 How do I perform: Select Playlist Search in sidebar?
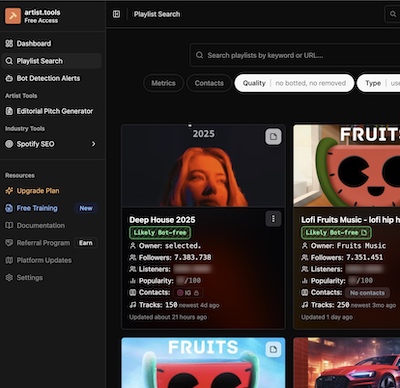tap(51, 61)
